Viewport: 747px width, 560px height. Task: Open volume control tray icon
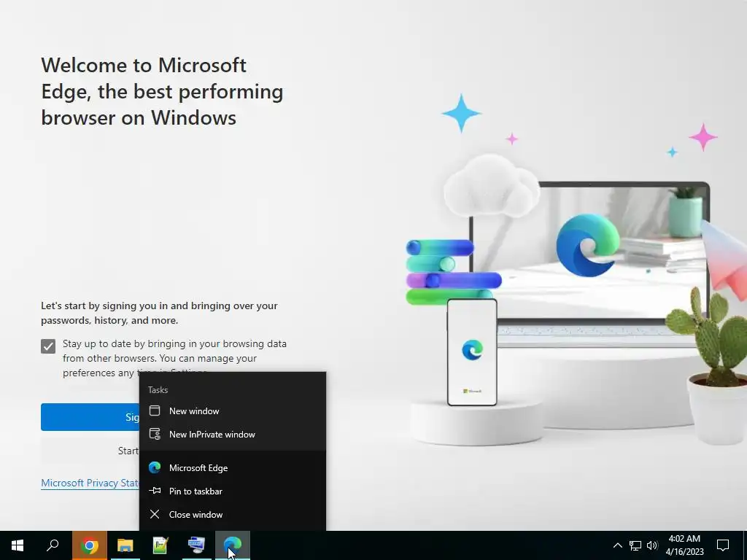652,545
